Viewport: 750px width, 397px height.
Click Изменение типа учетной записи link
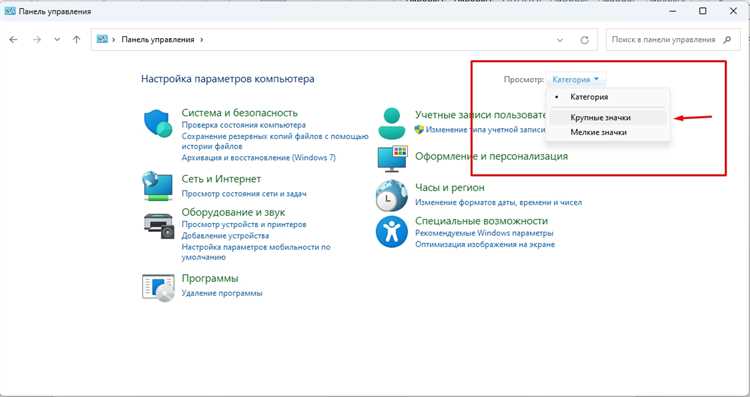click(485, 130)
